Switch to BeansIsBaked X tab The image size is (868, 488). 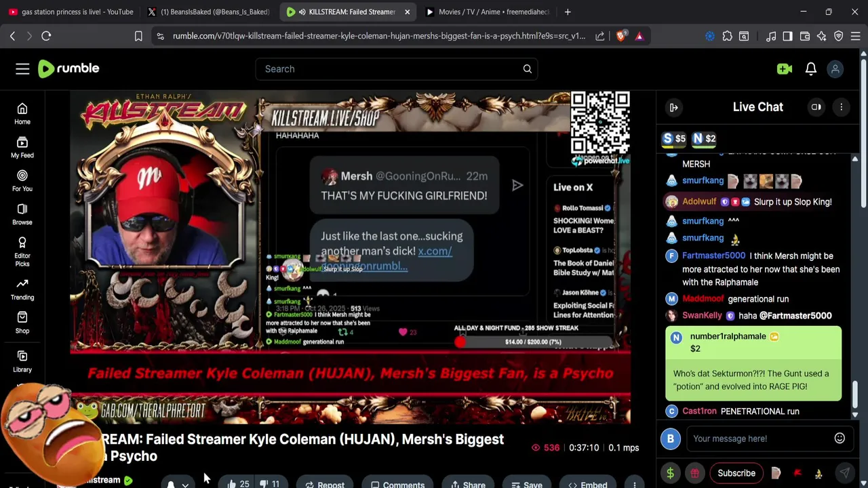(x=208, y=12)
